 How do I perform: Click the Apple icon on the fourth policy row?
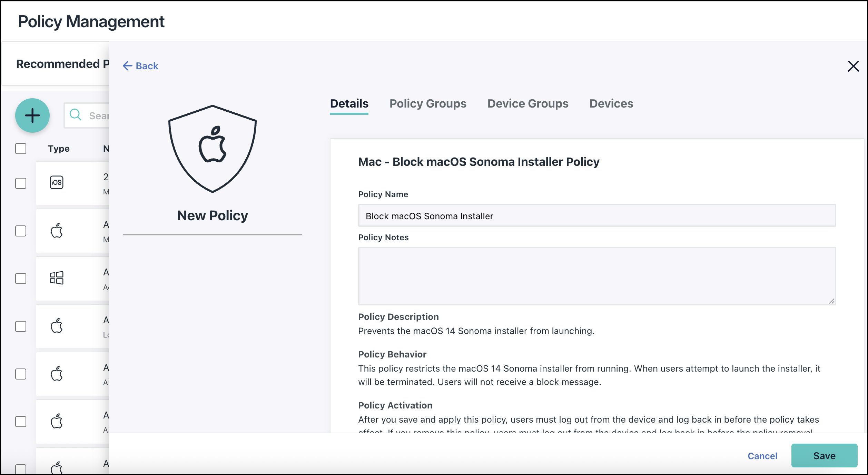pos(57,326)
